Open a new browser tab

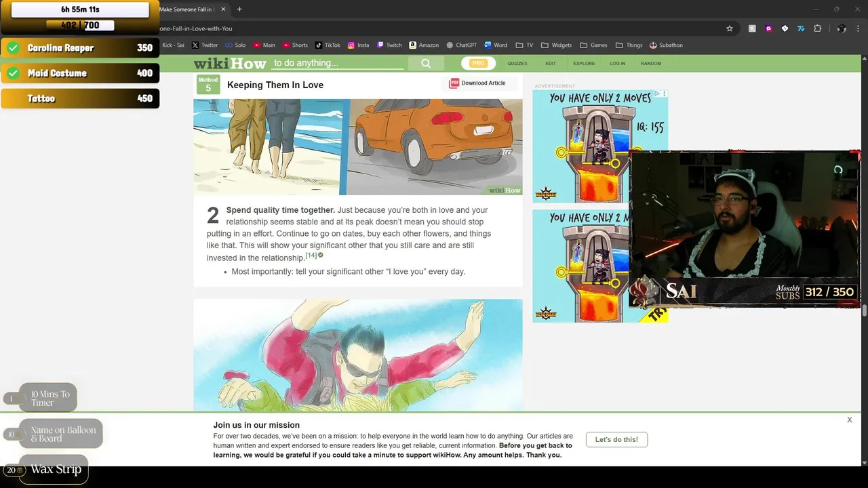point(239,9)
